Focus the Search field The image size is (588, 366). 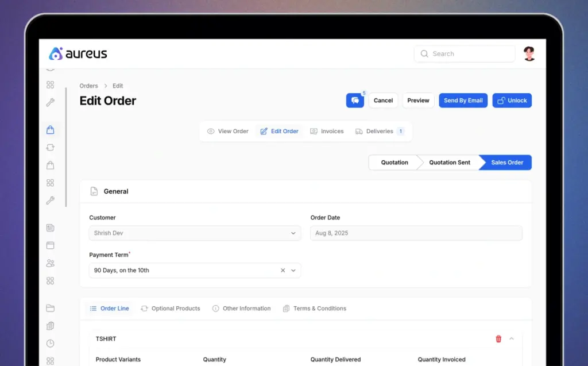click(465, 53)
